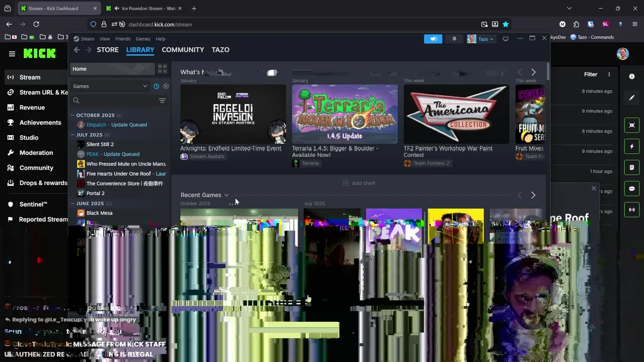644x362 pixels.
Task: Select The Convenience Store game entry
Action: pyautogui.click(x=121, y=184)
